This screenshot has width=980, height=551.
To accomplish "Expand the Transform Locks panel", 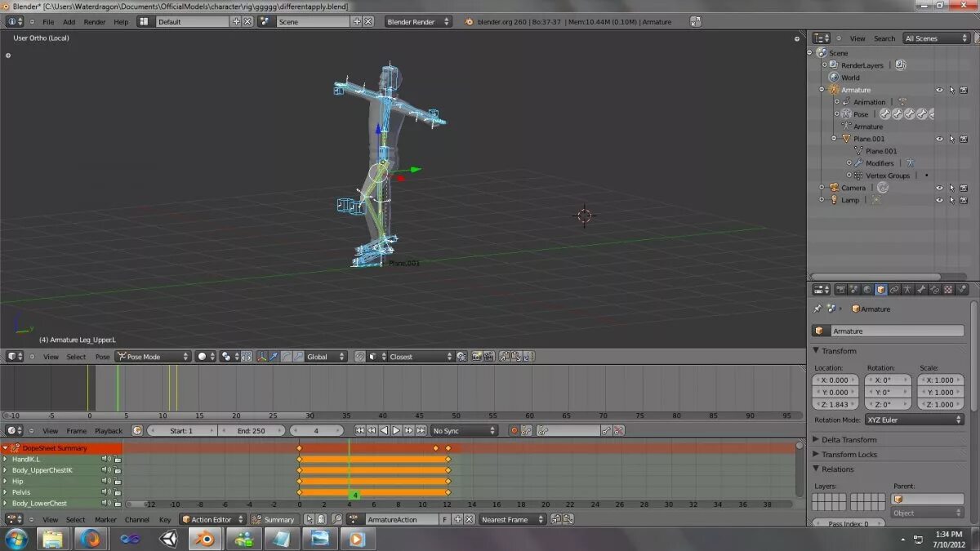I will pos(849,455).
